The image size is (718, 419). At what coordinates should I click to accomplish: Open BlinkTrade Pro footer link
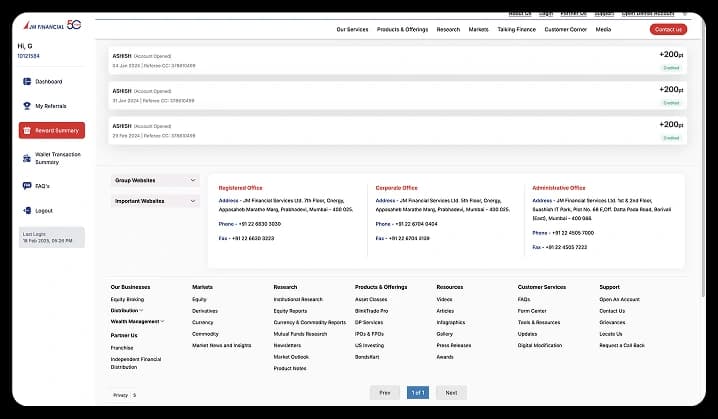pos(371,311)
